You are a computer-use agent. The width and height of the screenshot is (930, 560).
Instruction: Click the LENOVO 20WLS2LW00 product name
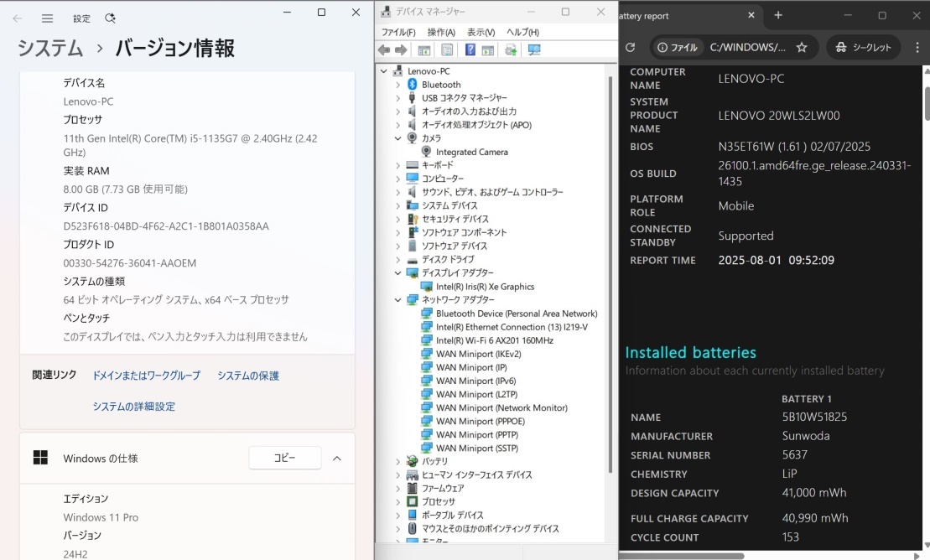point(779,116)
